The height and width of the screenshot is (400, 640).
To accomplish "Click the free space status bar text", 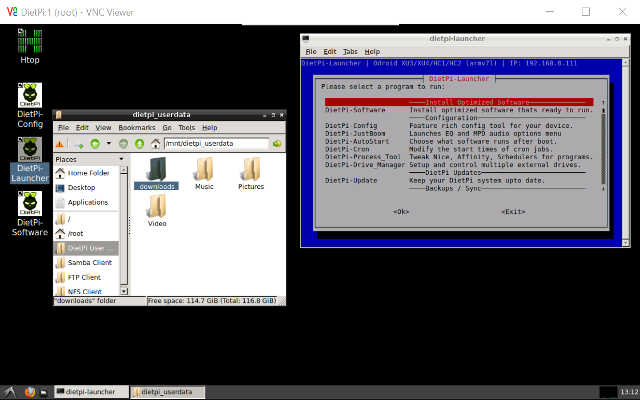I will pyautogui.click(x=212, y=301).
